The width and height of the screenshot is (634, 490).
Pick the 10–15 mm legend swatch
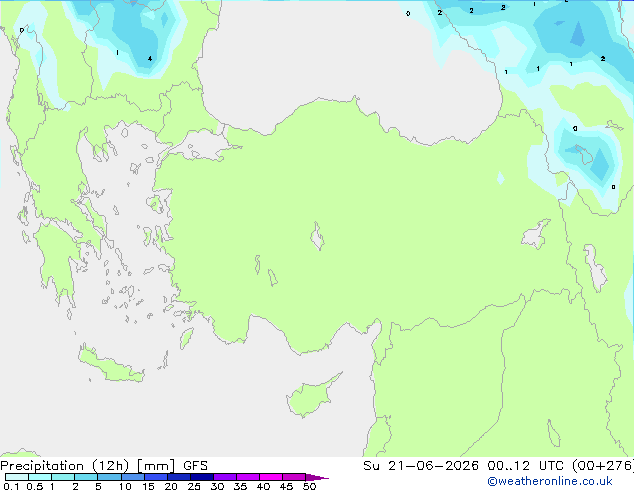click(x=132, y=477)
